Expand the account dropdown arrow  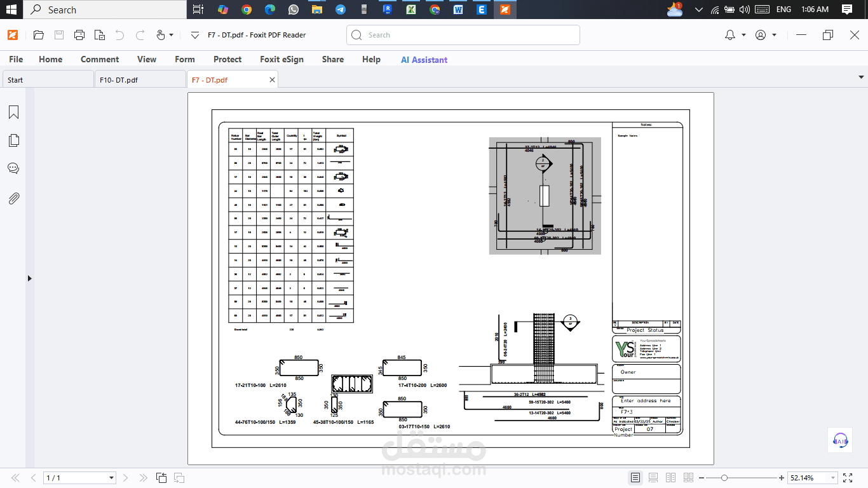point(774,35)
